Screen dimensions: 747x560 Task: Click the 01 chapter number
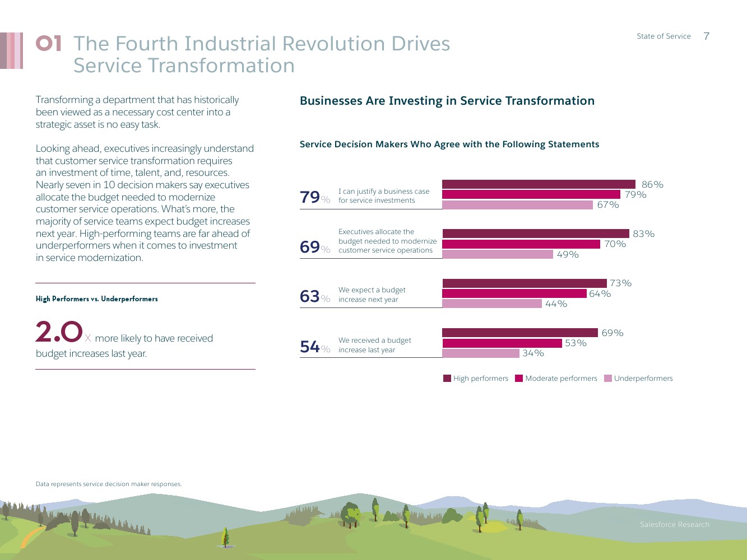(x=49, y=44)
